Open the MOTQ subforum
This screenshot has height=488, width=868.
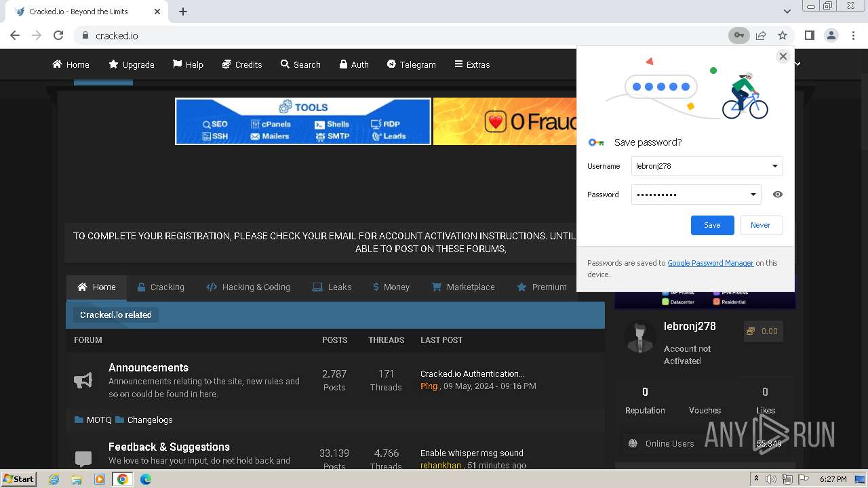99,420
